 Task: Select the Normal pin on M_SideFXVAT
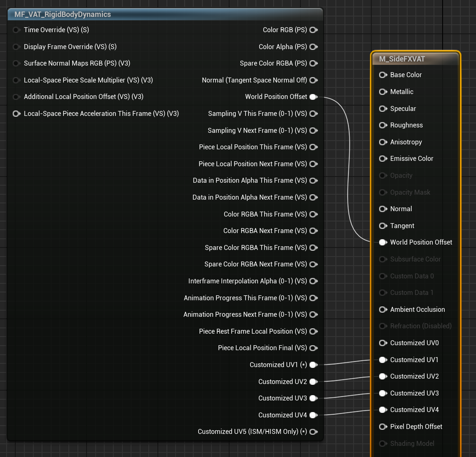point(383,209)
